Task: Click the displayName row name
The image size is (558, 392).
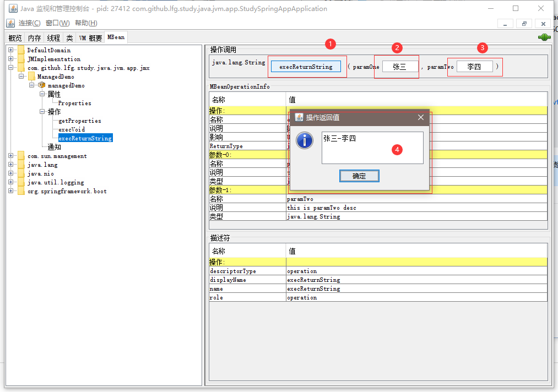Action: (227, 280)
